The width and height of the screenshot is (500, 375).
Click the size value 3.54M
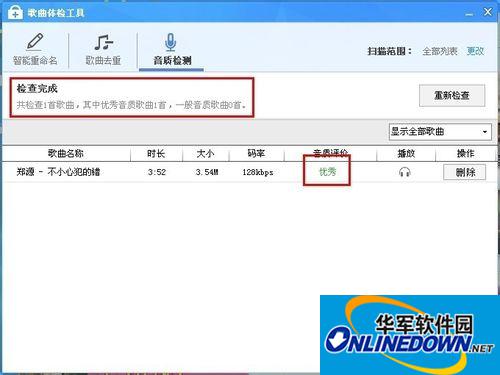[x=207, y=172]
